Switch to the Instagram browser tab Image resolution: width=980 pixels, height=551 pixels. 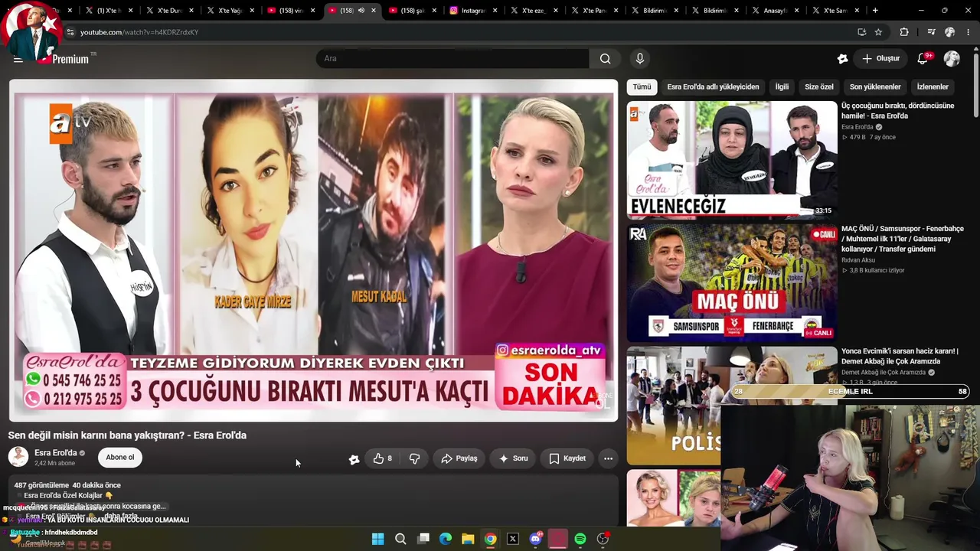coord(475,11)
